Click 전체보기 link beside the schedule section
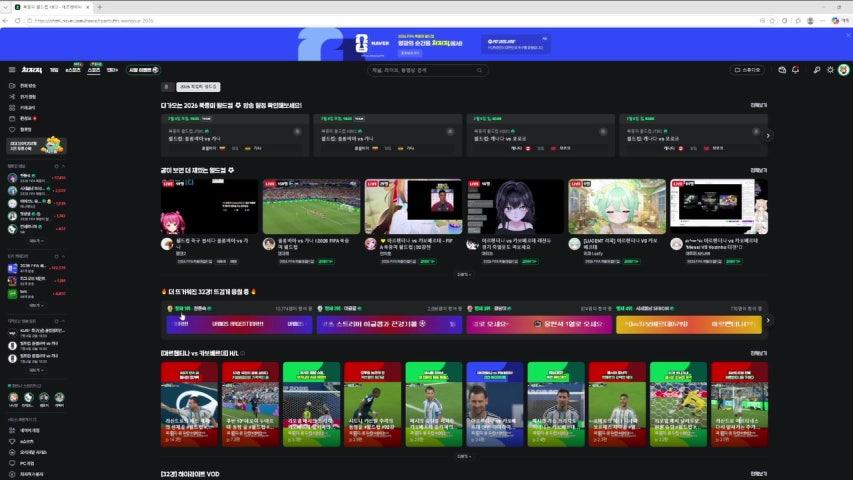Image resolution: width=853 pixels, height=480 pixels. click(x=758, y=105)
